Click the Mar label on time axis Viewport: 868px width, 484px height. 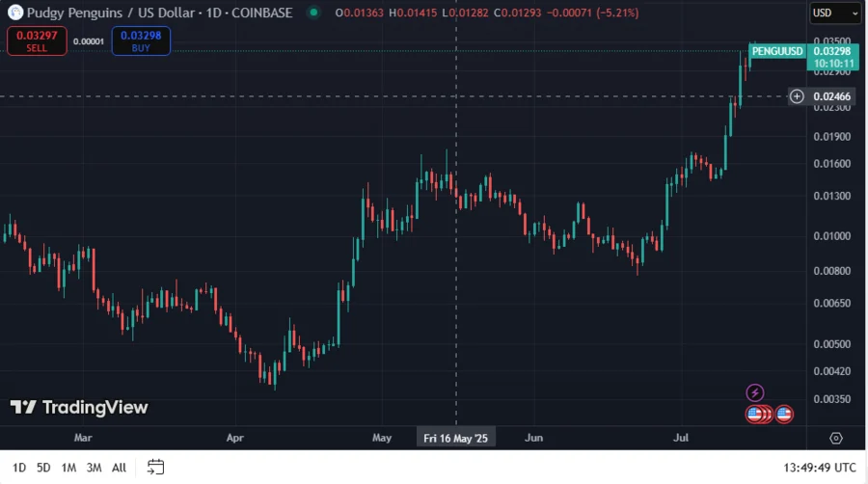click(83, 438)
